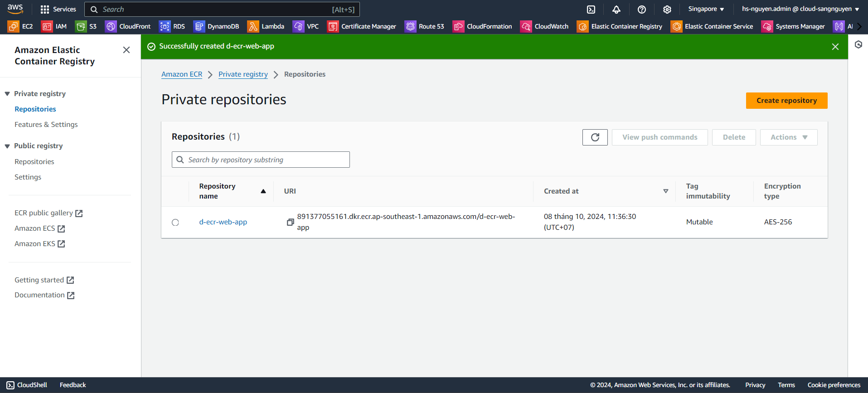Open Services grid menu

[x=58, y=10]
